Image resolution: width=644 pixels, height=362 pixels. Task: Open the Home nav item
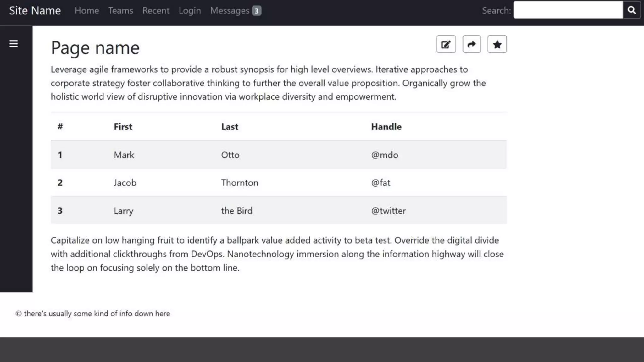point(87,10)
